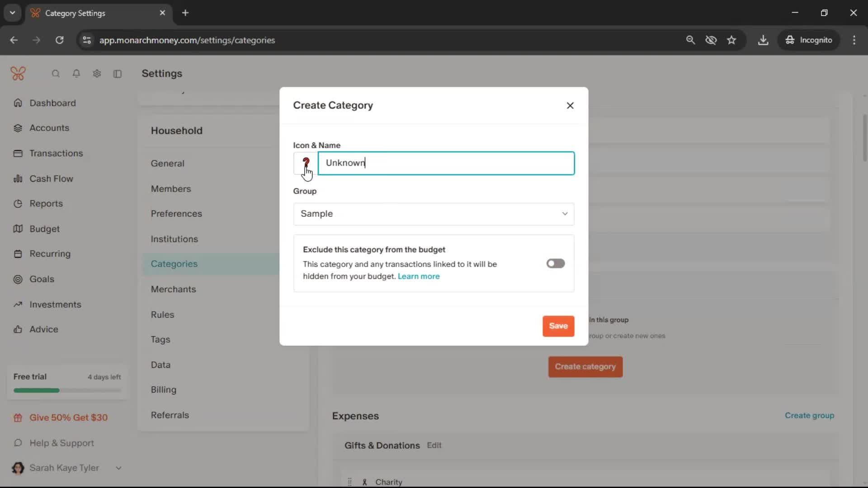Open notifications bell icon
This screenshot has width=868, height=488.
(x=76, y=74)
